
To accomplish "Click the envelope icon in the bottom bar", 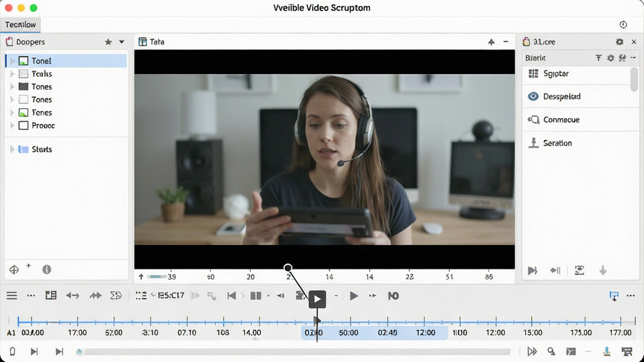I will point(571,351).
